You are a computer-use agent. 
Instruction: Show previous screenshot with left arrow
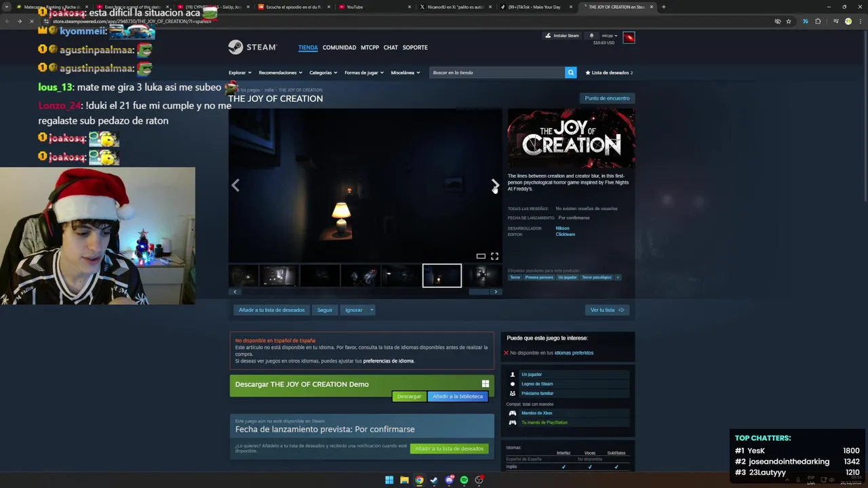tap(235, 185)
